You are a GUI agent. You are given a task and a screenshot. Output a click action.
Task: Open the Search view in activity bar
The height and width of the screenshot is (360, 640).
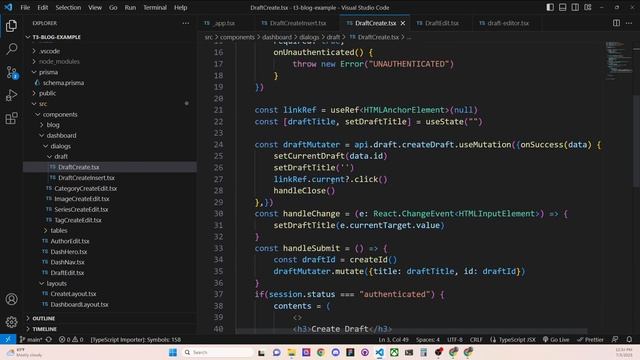[x=11, y=49]
